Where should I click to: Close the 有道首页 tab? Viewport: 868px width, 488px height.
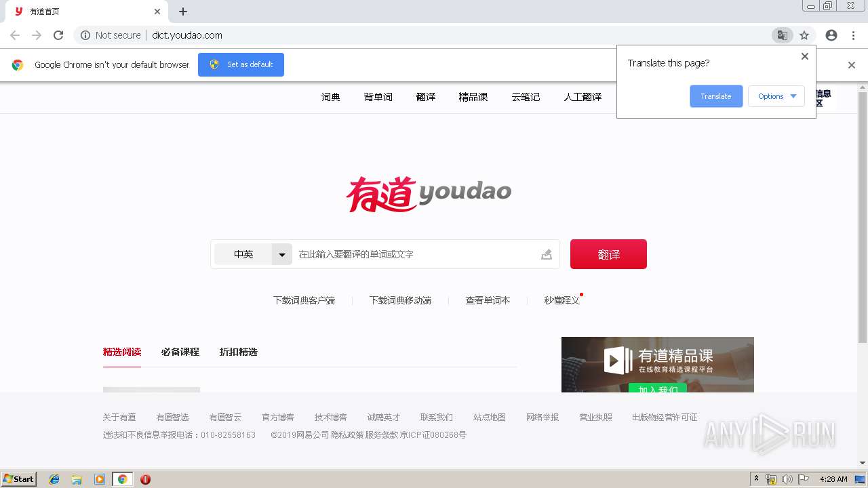pyautogui.click(x=157, y=12)
